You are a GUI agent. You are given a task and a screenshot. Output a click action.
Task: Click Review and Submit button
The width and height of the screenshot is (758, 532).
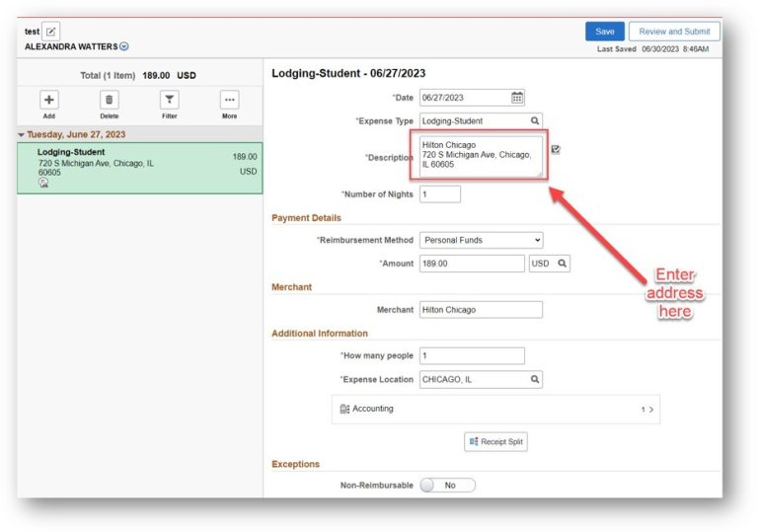click(x=674, y=32)
